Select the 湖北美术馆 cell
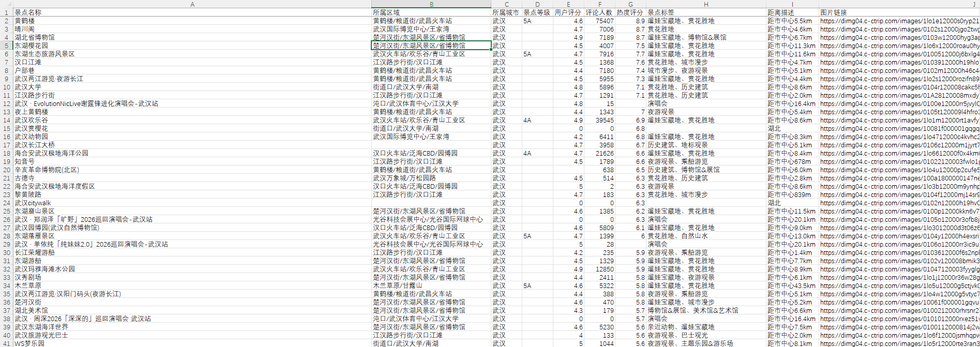 point(192,310)
